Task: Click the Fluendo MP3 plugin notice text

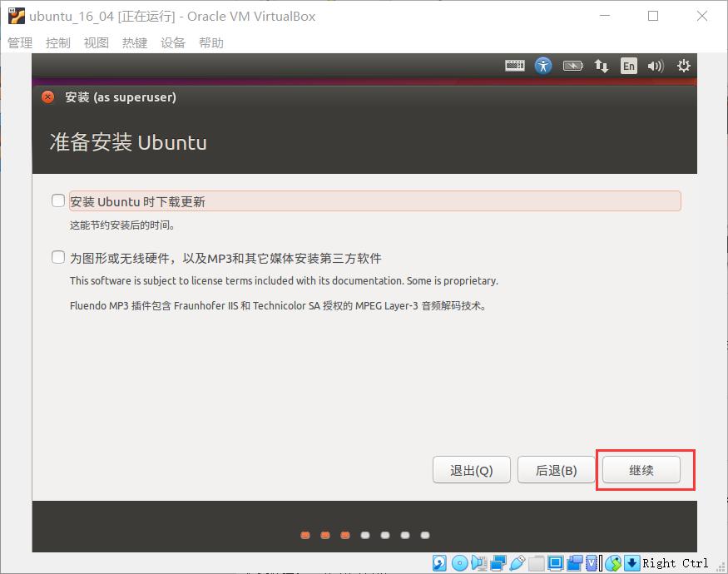Action: coord(278,306)
